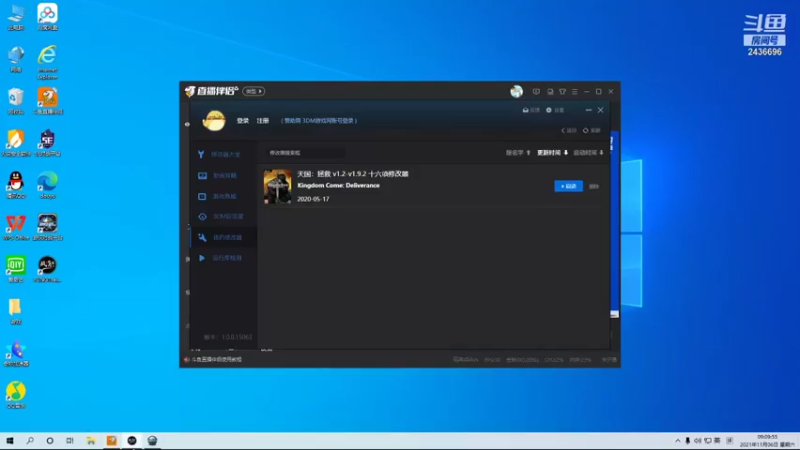Open feedback in the inner panel header
This screenshot has height=450, width=800.
[531, 110]
